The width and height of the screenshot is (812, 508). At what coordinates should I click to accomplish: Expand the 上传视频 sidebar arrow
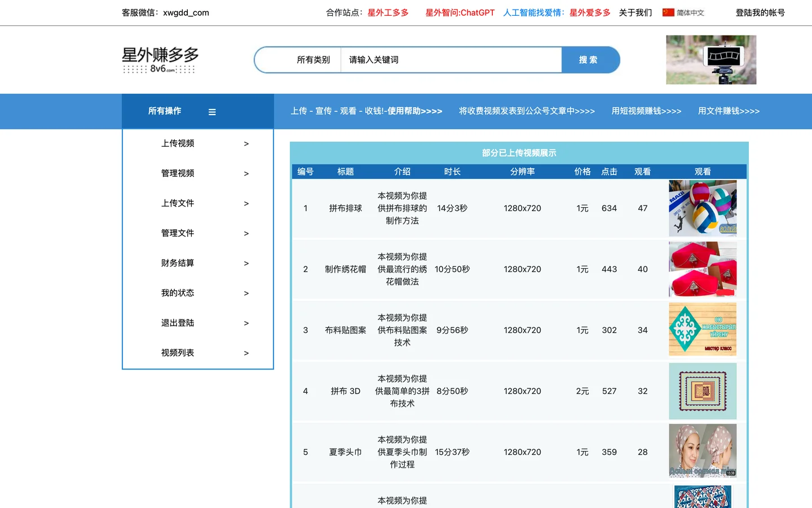coord(246,144)
